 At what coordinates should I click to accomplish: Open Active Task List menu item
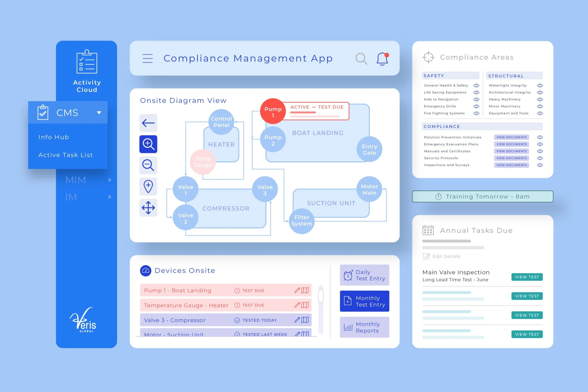[65, 155]
